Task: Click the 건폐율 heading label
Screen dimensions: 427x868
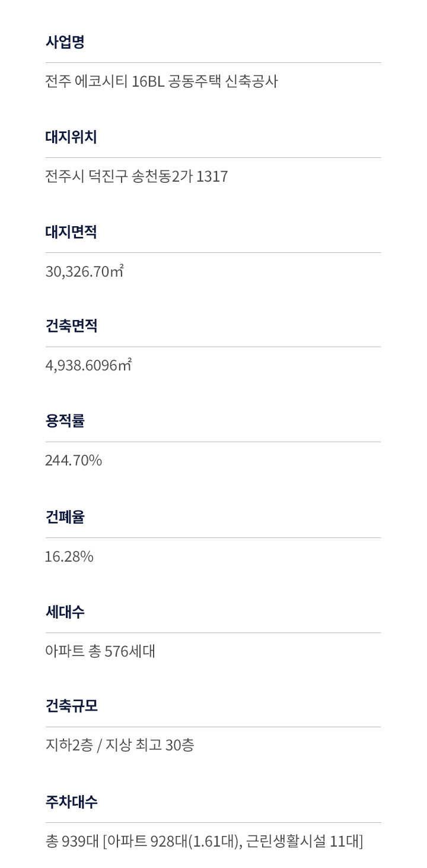Action: (65, 517)
